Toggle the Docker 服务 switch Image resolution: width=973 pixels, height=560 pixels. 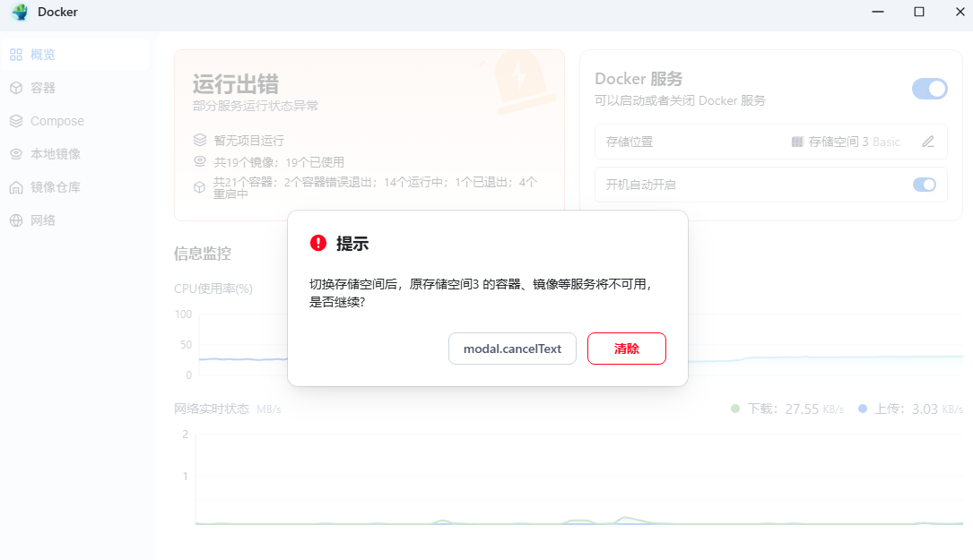930,89
